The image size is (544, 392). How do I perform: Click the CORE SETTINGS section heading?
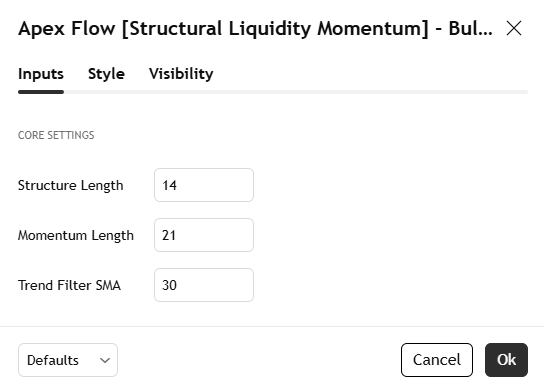pos(56,135)
